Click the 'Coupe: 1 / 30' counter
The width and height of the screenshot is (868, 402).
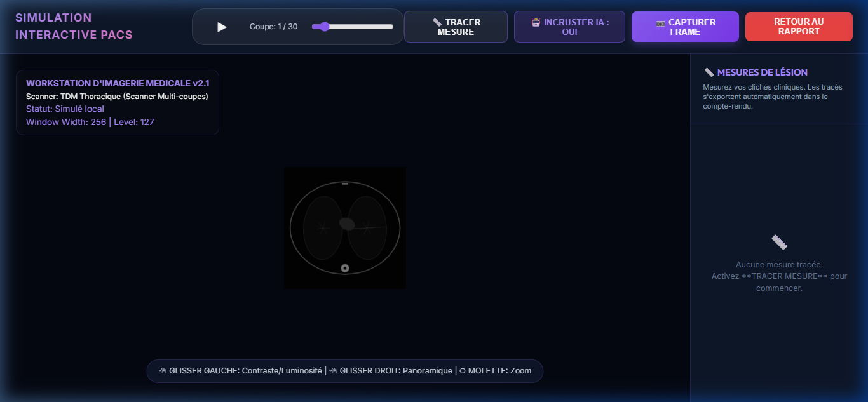click(x=273, y=27)
